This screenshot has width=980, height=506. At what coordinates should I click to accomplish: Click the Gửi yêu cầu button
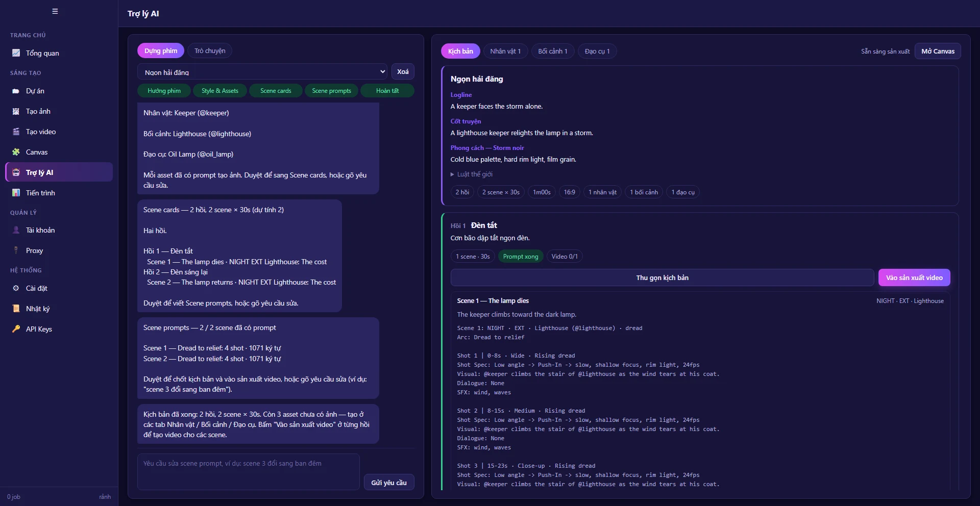tap(389, 483)
